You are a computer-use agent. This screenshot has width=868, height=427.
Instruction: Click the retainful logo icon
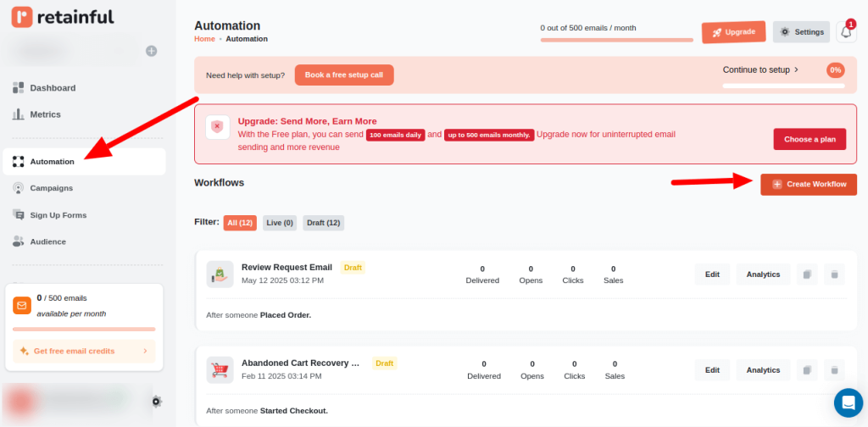(22, 17)
